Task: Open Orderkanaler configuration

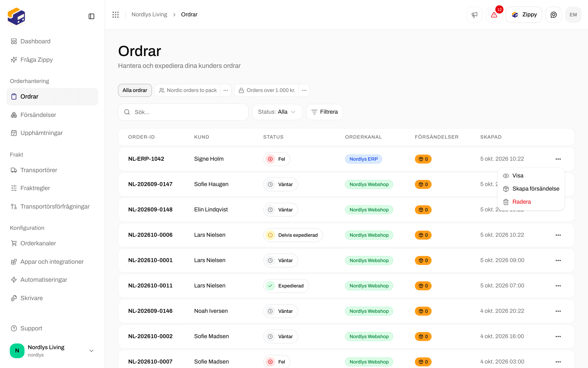Action: (x=52, y=243)
